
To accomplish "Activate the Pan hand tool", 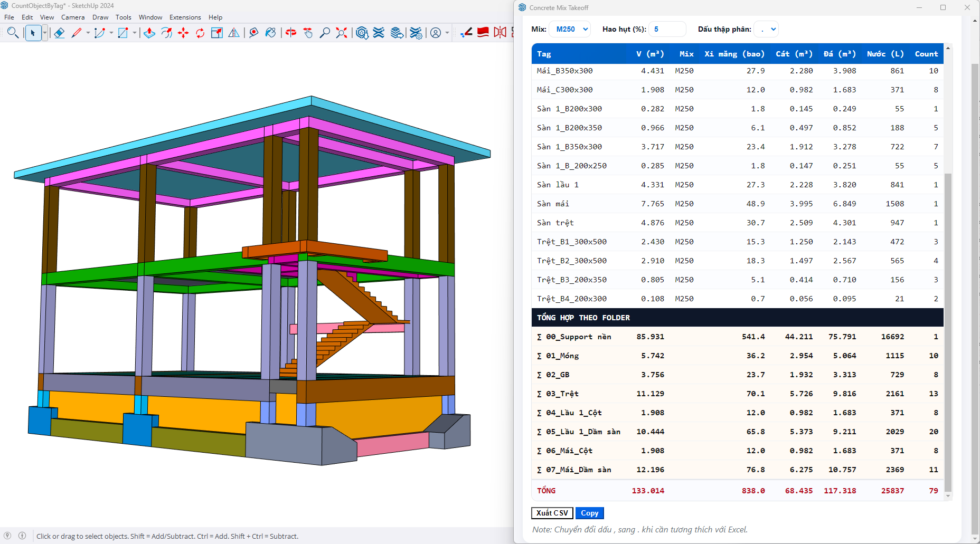I will [x=308, y=33].
